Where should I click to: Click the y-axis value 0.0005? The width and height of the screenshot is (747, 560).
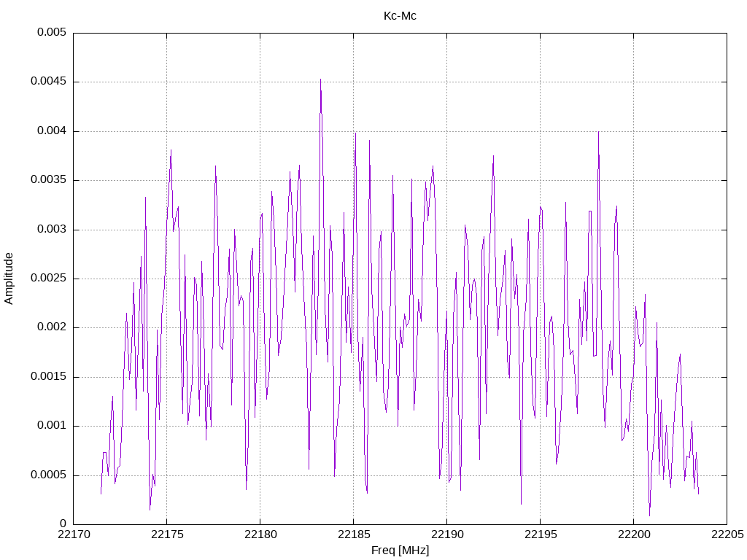[48, 475]
